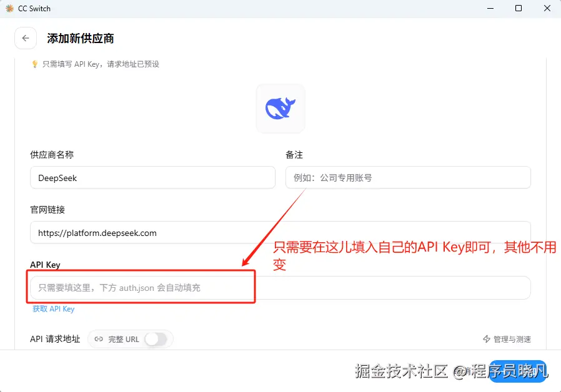The width and height of the screenshot is (561, 392).
Task: Open 管理与测速 for request addresses
Action: [x=507, y=339]
